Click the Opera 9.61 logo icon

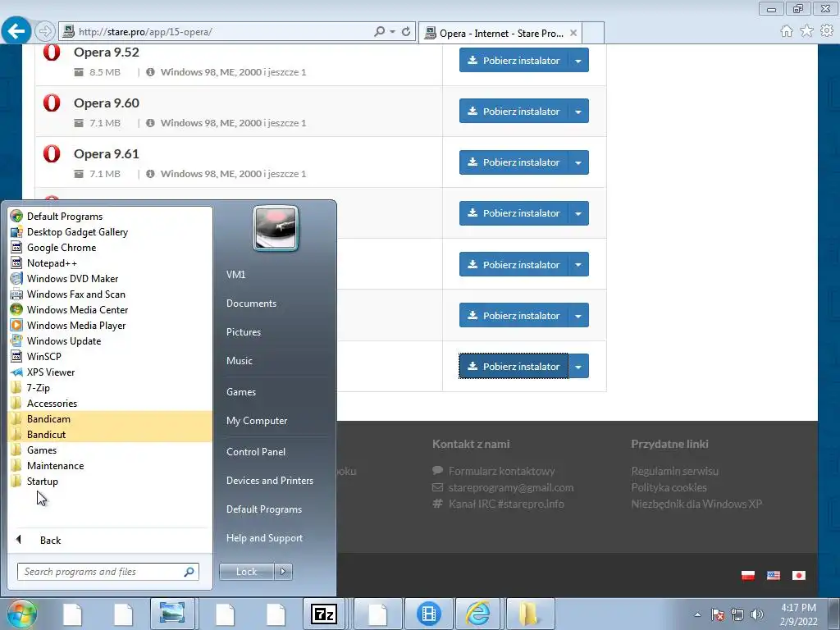(x=52, y=153)
